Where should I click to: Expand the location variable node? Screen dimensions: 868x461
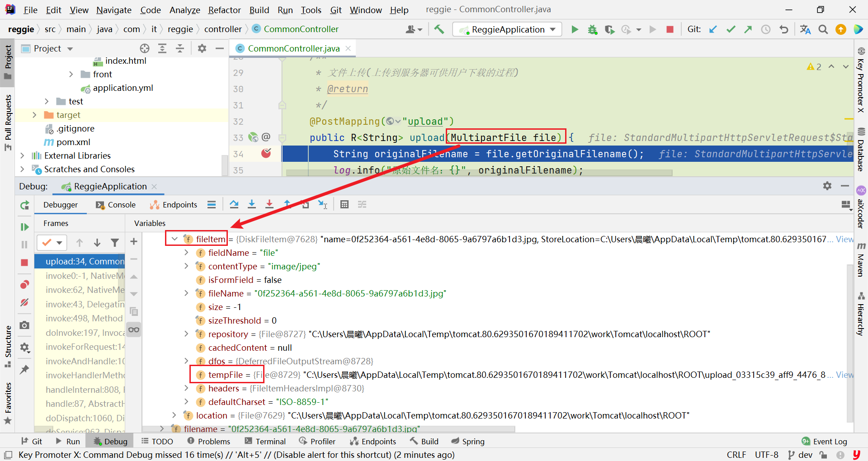[x=174, y=415]
